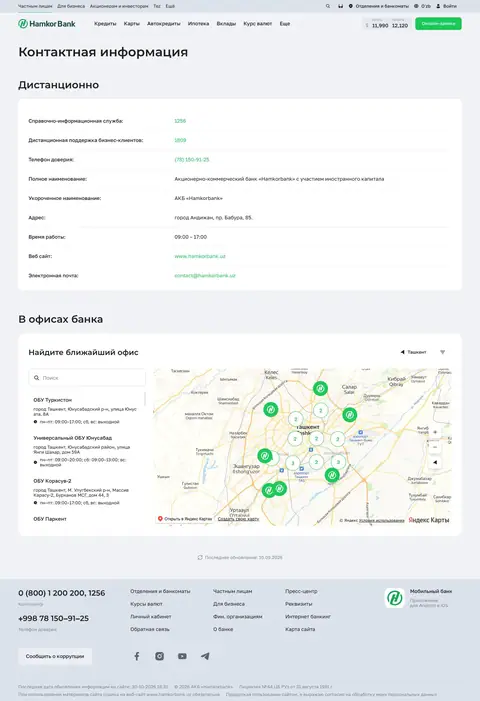480x701 pixels.
Task: Select Универсальный ОБУ Юнусабад office
Action: [x=72, y=438]
